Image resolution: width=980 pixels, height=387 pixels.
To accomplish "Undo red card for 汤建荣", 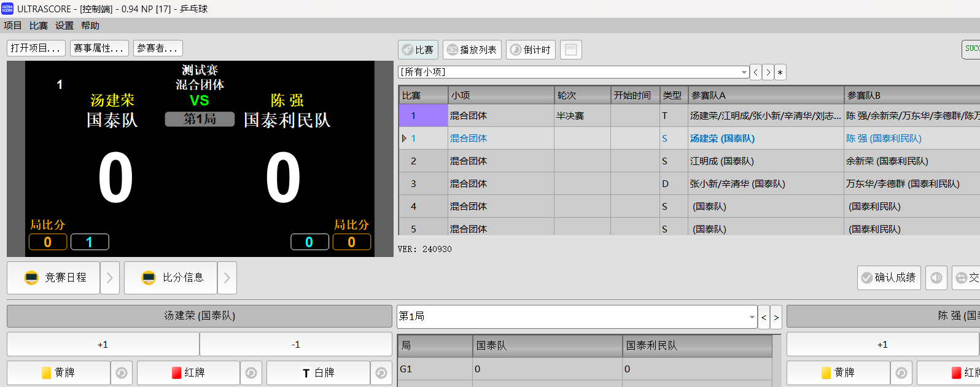I will (251, 373).
